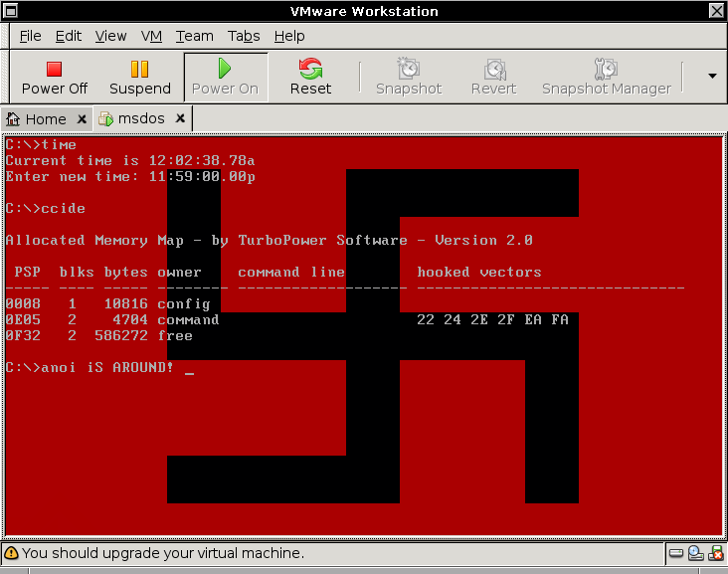The width and height of the screenshot is (728, 574).
Task: Close the VMware Workstation window
Action: point(716,11)
